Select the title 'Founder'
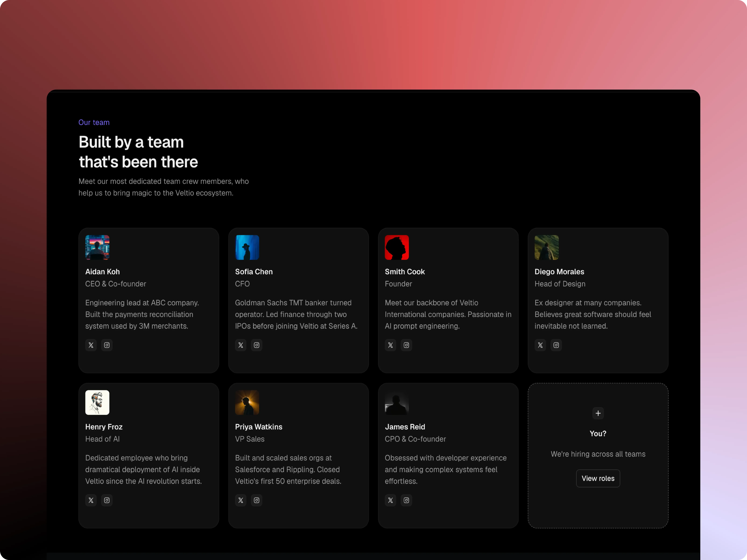 398,284
